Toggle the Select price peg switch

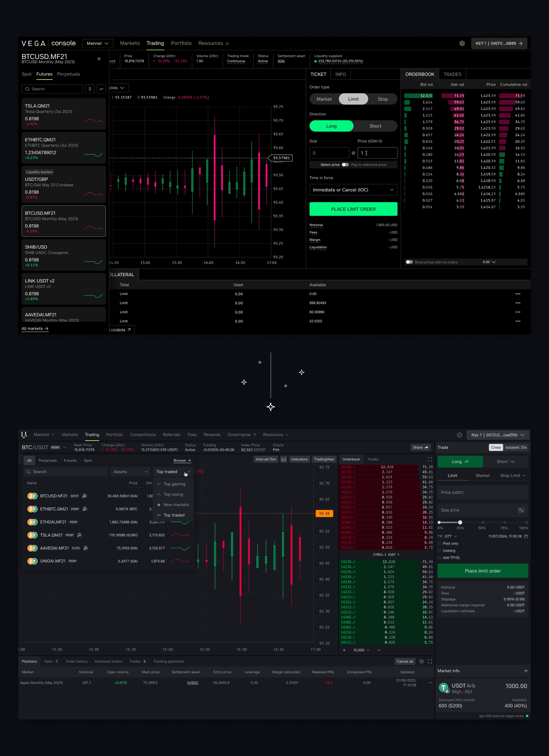345,165
